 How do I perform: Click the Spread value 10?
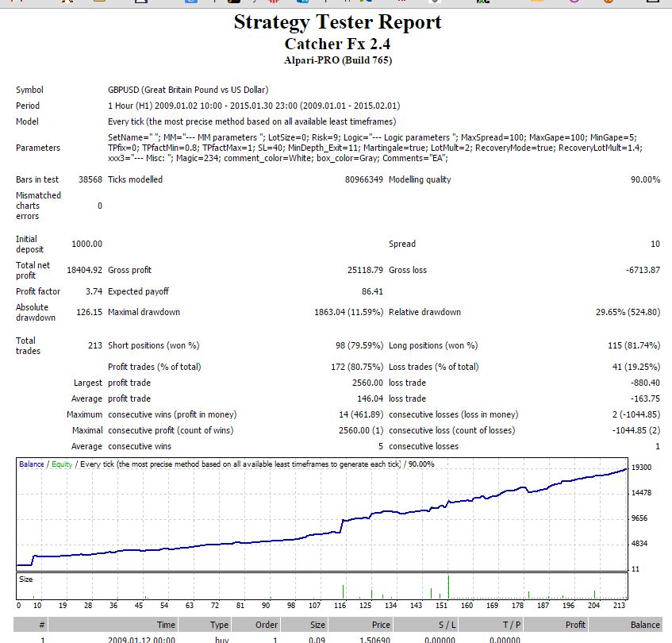tap(655, 244)
